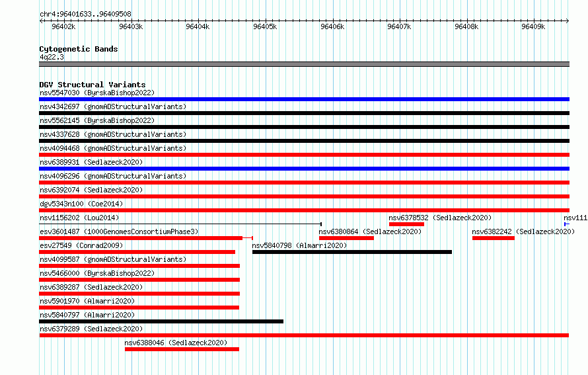The width and height of the screenshot is (588, 375).
Task: Select the red bar under dgv5343n100
Action: [304, 210]
